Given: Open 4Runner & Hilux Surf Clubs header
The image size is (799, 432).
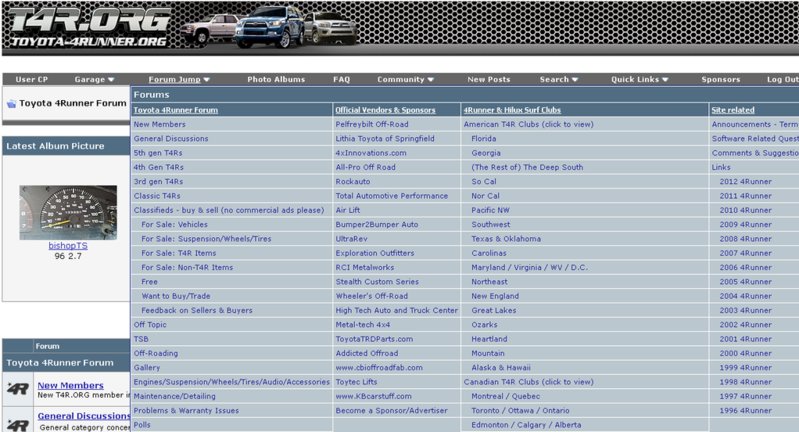Looking at the screenshot, I should click(512, 110).
